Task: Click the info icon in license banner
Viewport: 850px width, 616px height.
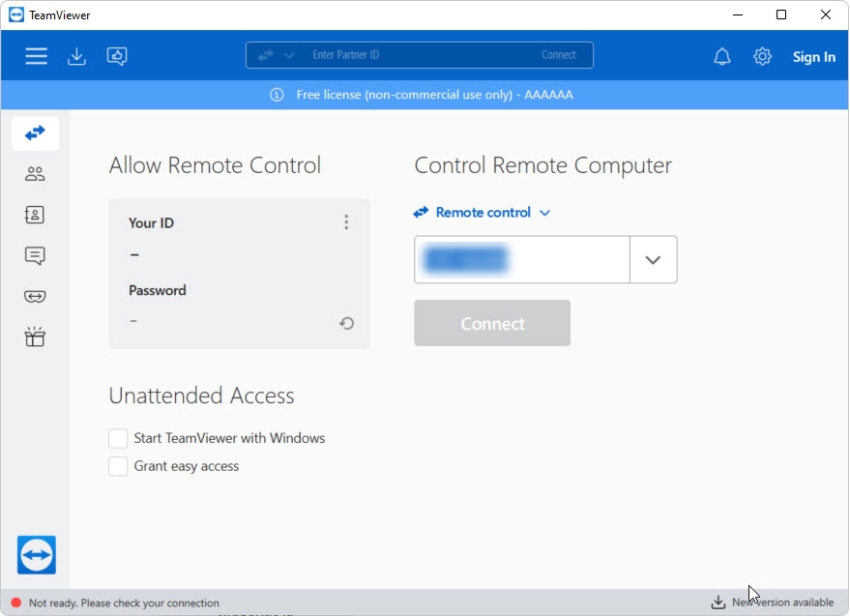Action: tap(277, 95)
